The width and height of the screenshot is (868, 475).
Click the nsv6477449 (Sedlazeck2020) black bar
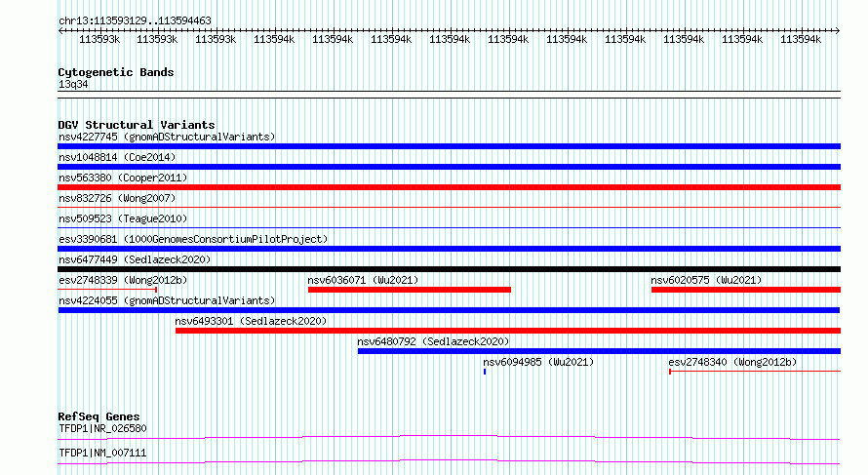449,269
